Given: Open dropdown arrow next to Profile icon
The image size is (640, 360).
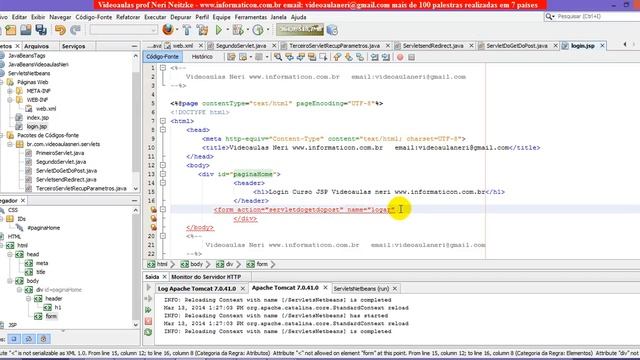Looking at the screenshot, I should pyautogui.click(x=268, y=30).
